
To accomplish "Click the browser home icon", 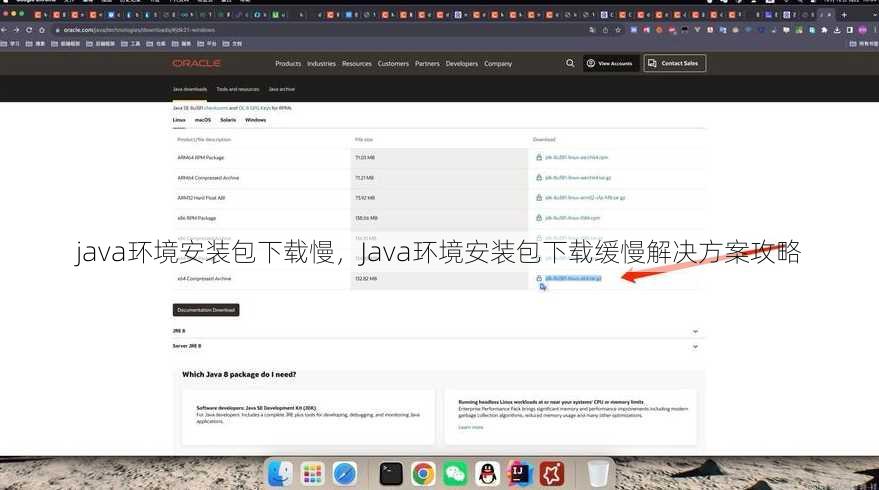I will tap(41, 30).
